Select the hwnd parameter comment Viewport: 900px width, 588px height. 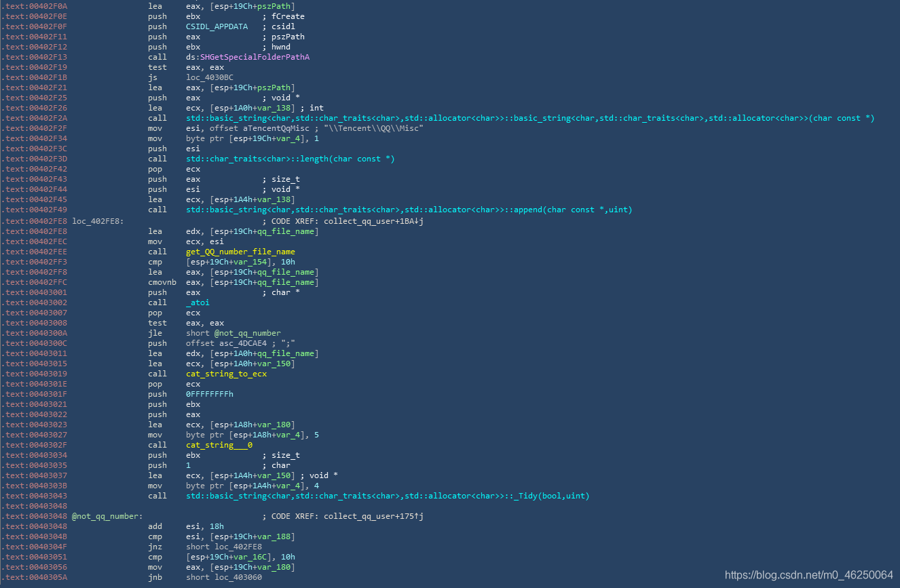(x=281, y=47)
